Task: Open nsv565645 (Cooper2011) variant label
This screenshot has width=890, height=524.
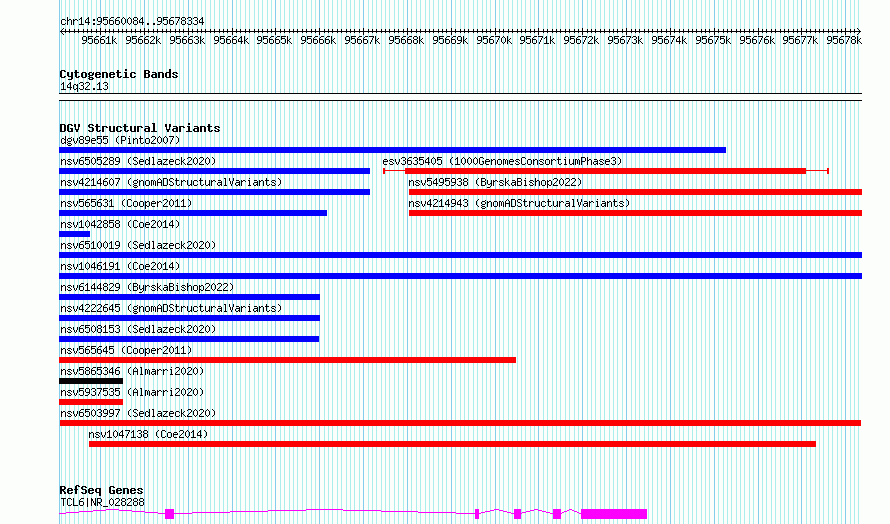Action: click(x=126, y=350)
